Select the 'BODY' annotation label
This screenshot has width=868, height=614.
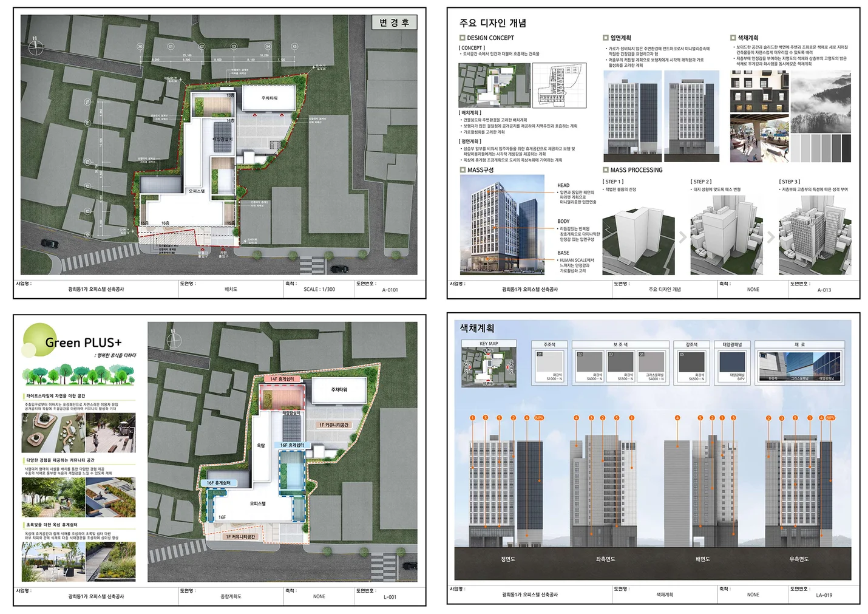[563, 222]
